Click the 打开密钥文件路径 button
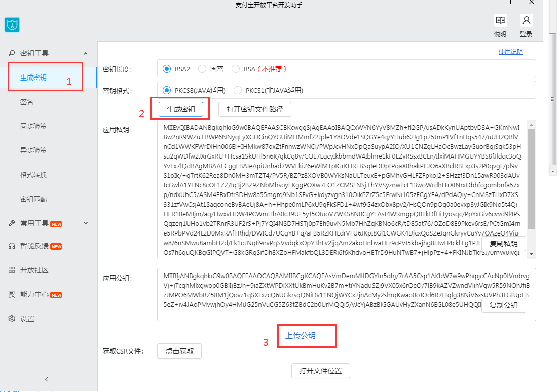This screenshot has width=560, height=392. click(x=254, y=109)
